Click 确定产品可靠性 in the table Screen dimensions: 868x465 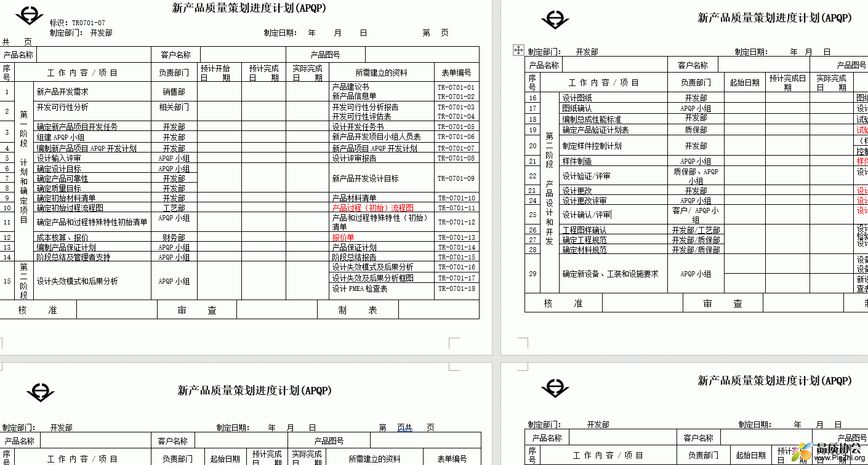62,178
